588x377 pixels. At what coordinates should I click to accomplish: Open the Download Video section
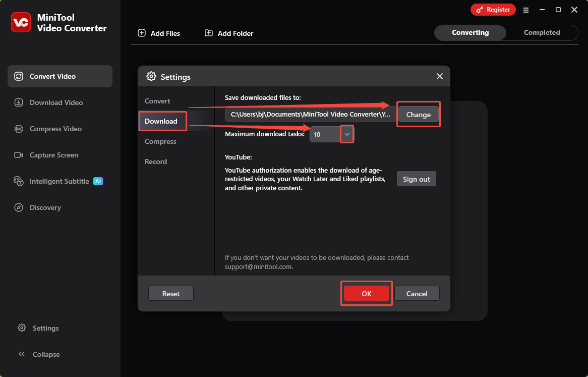pos(18,102)
